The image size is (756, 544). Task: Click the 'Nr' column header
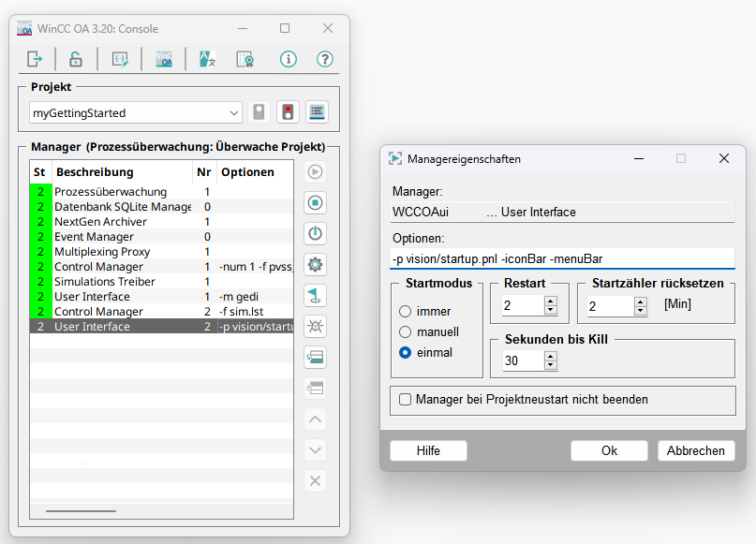coord(204,172)
